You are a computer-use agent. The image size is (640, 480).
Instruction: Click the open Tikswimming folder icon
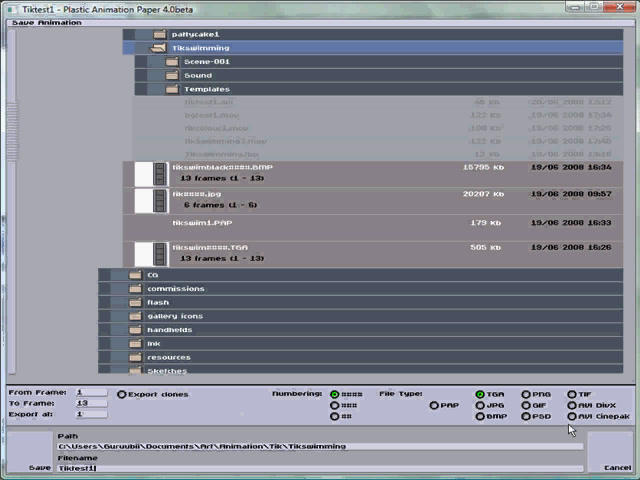(x=159, y=48)
